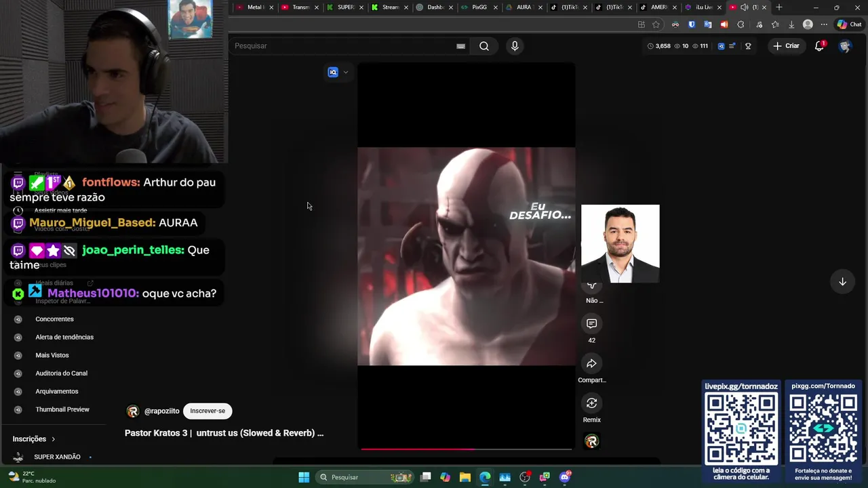The height and width of the screenshot is (488, 868).
Task: Click the split screen icon in address bar
Action: click(x=642, y=24)
